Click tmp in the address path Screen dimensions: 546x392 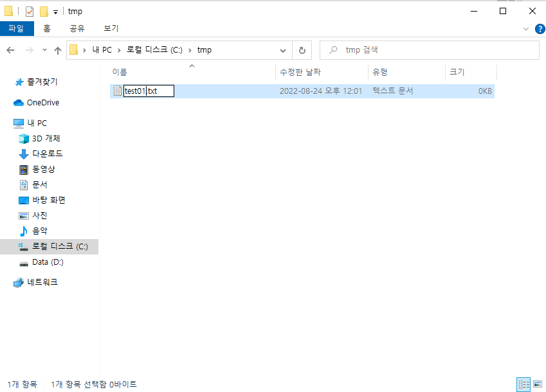pyautogui.click(x=205, y=50)
